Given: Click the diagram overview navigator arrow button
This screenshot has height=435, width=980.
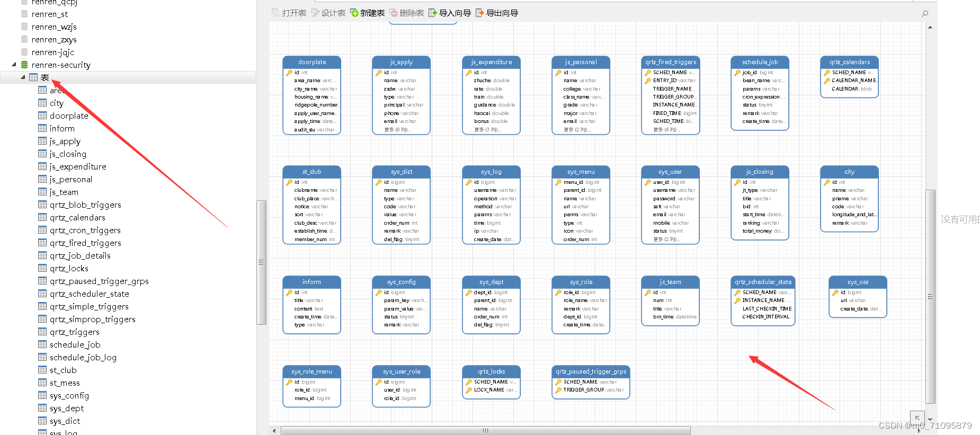Looking at the screenshot, I should pos(917,418).
